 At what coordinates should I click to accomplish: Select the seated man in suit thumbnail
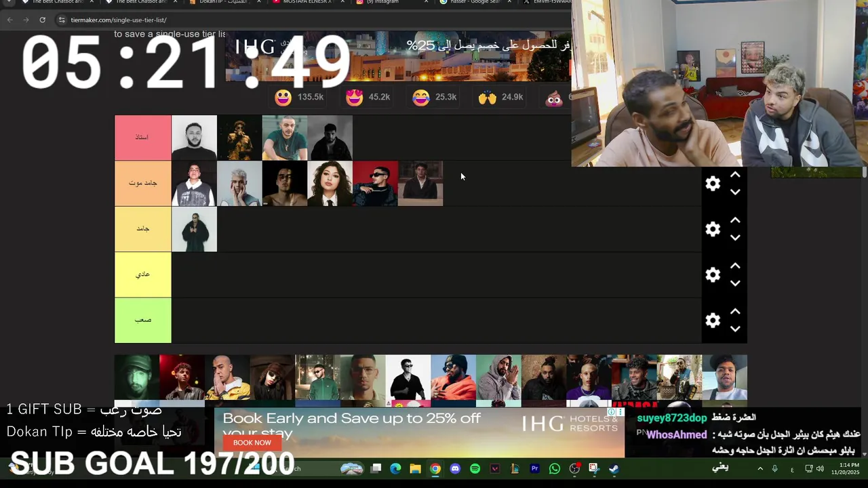420,183
